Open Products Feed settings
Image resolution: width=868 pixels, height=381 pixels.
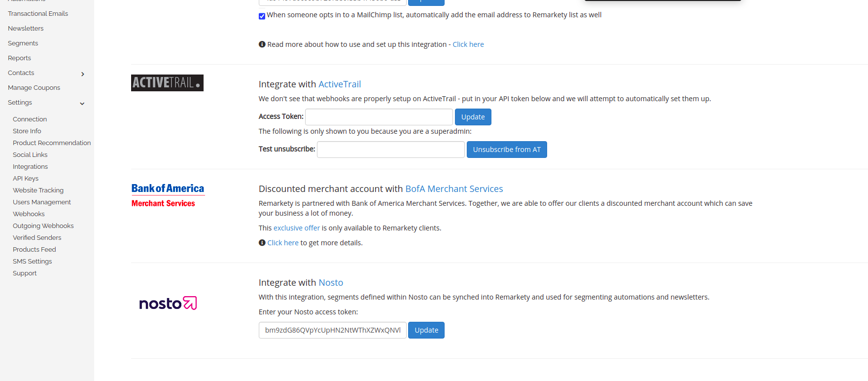click(x=35, y=250)
